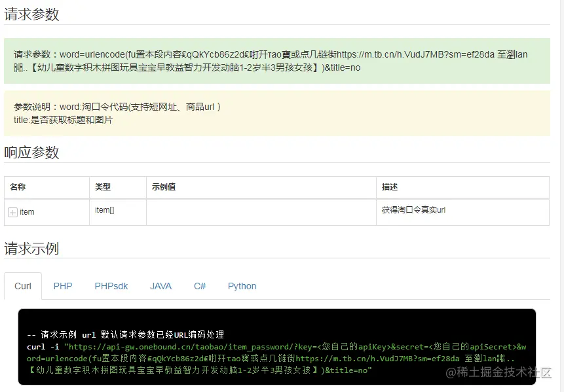Open the C# tab
The image size is (564, 392).
(x=200, y=286)
